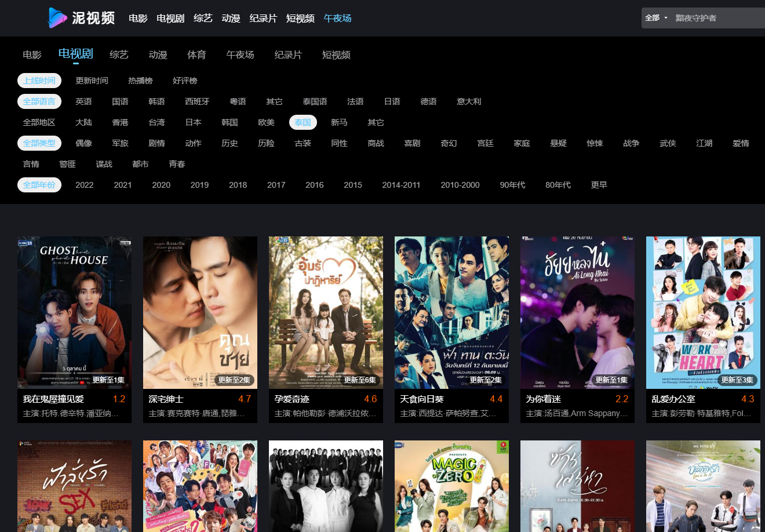Filter by the 悬疑 genre
This screenshot has height=532, width=765.
(558, 143)
